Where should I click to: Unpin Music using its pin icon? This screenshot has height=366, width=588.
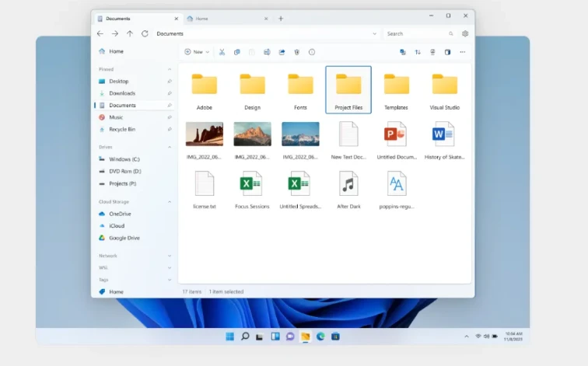(170, 117)
